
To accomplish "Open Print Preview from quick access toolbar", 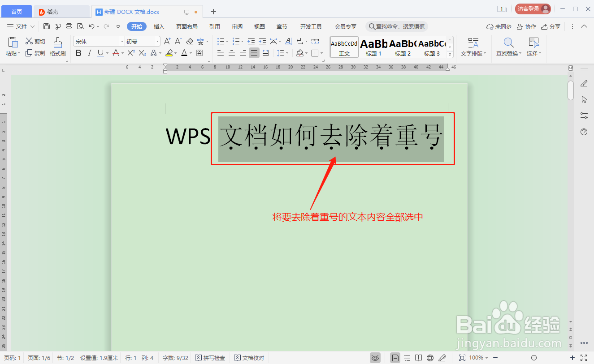I will pos(80,26).
